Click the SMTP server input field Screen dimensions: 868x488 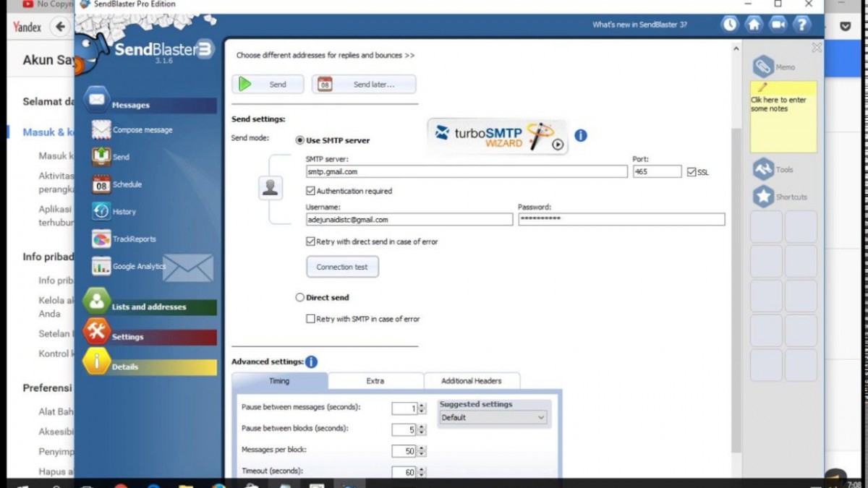tap(466, 172)
